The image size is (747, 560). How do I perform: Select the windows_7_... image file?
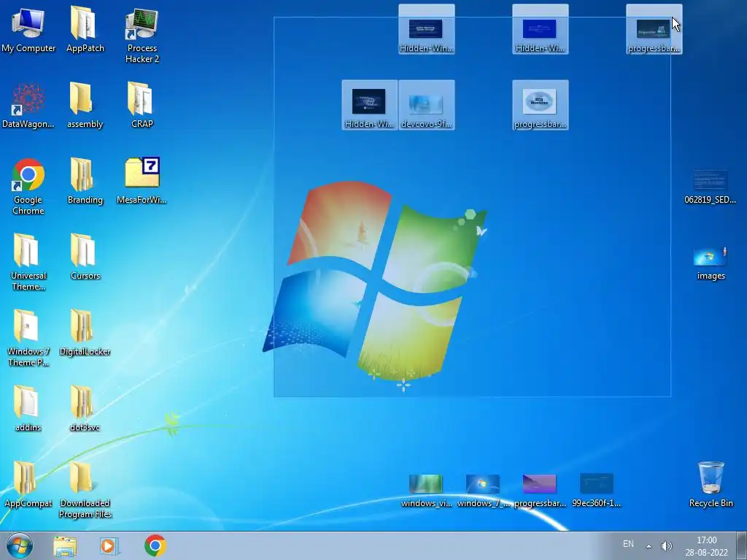(x=483, y=491)
